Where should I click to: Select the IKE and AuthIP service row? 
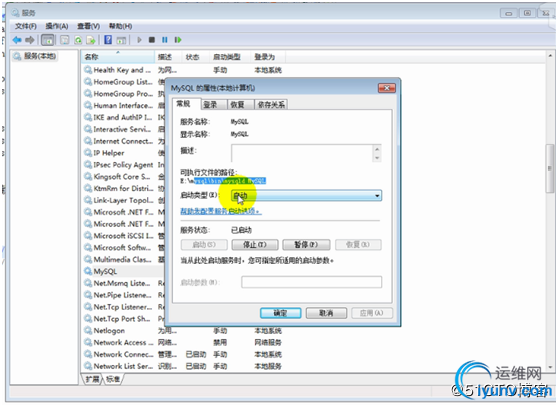[x=123, y=117]
